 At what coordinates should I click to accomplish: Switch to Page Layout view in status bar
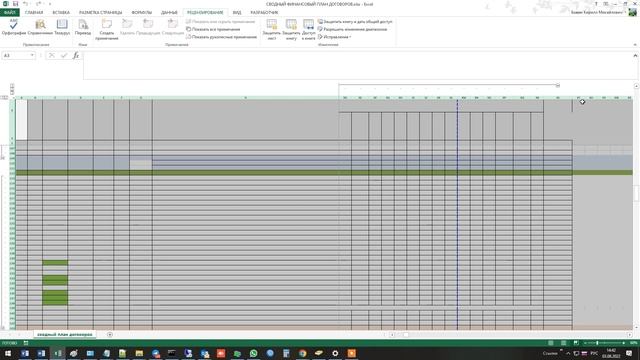[563, 343]
